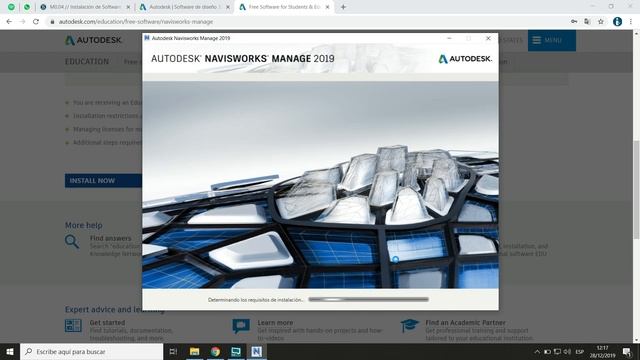This screenshot has height=360, width=640.
Task: Click the Autodesk logo on the web page
Action: coord(93,40)
